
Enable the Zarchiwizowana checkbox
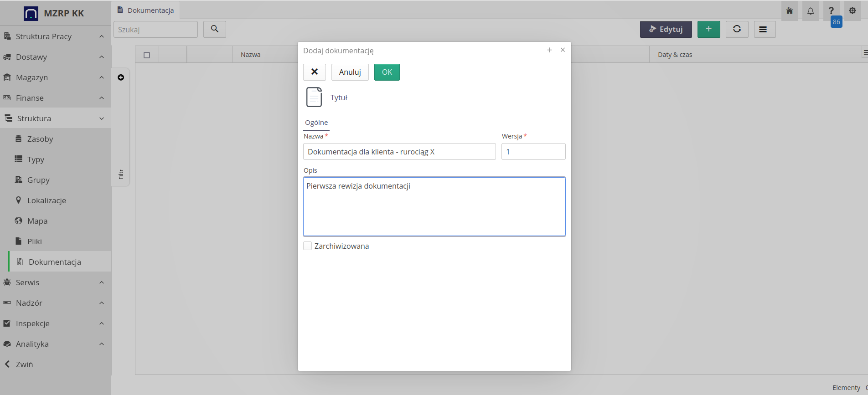click(308, 246)
